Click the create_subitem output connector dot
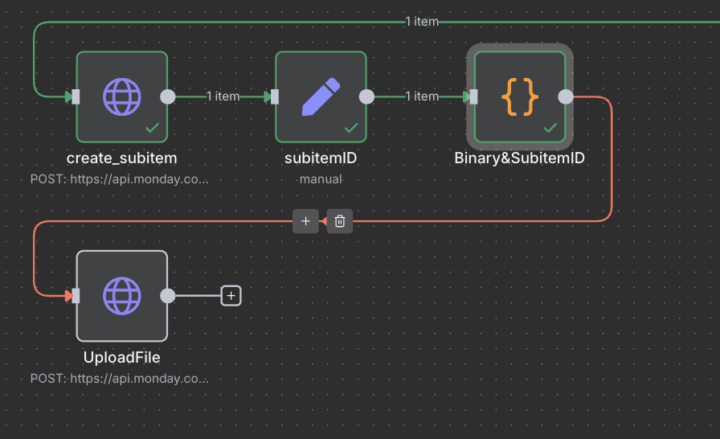Viewport: 720px width, 439px height. [168, 97]
